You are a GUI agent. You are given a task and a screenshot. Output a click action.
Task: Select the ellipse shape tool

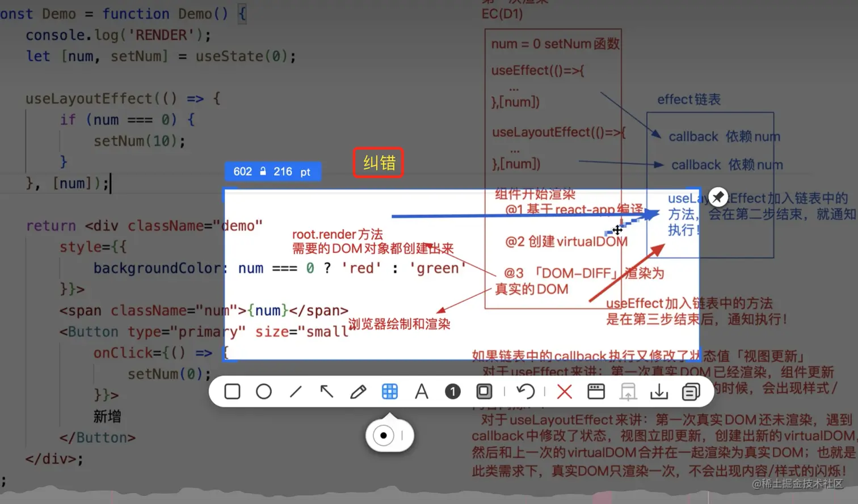[x=264, y=392]
